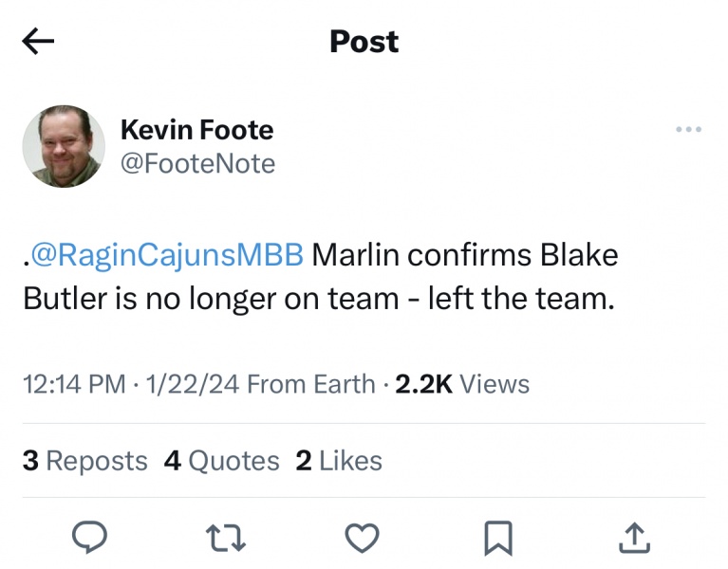Click the From Earth location label
728x569 pixels.
click(312, 384)
